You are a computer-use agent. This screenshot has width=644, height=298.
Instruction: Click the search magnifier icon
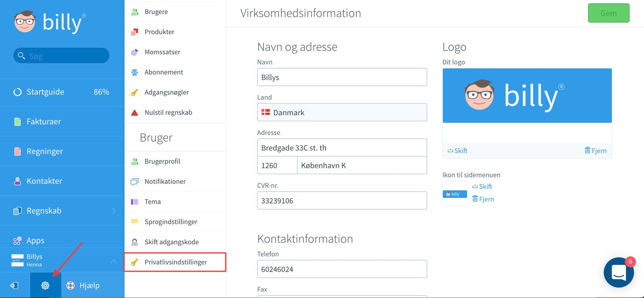pos(21,56)
